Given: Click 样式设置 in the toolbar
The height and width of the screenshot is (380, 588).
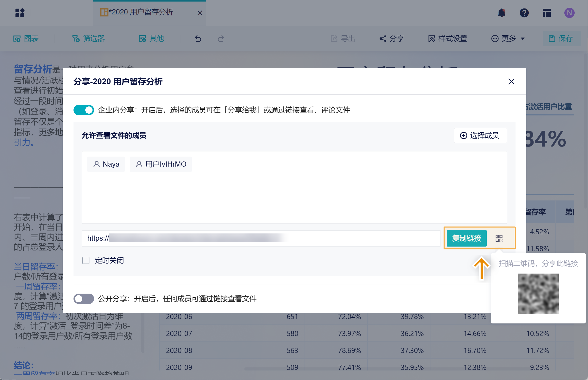Looking at the screenshot, I should click(448, 39).
